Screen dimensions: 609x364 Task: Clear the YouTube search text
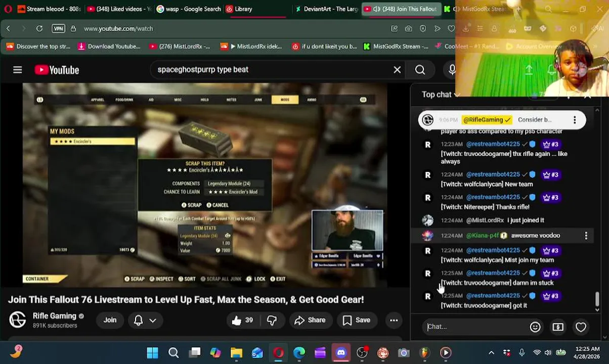click(397, 70)
